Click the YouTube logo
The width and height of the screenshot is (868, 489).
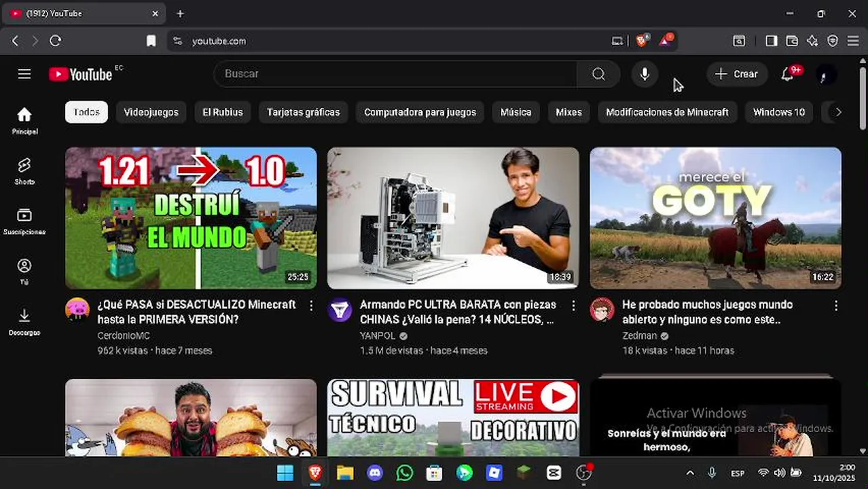(x=80, y=74)
